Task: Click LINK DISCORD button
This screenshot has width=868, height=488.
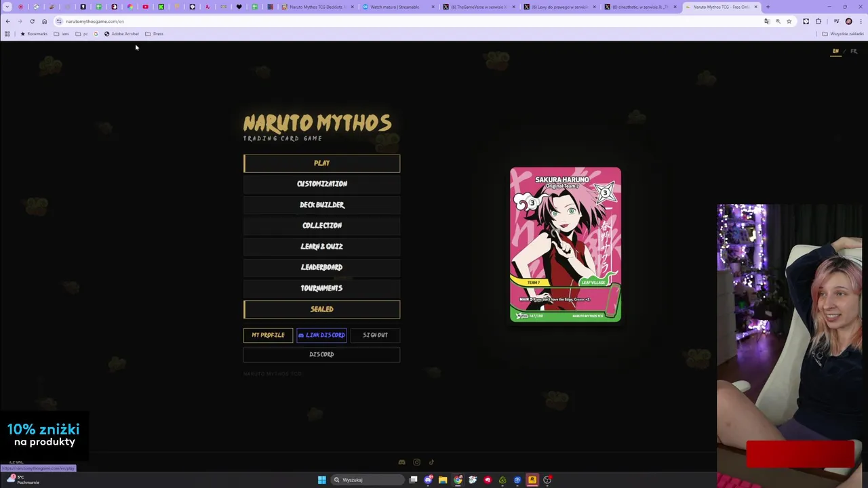Action: [x=321, y=335]
